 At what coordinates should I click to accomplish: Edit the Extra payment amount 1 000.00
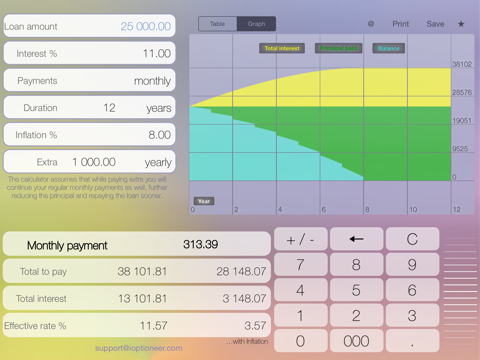[94, 162]
